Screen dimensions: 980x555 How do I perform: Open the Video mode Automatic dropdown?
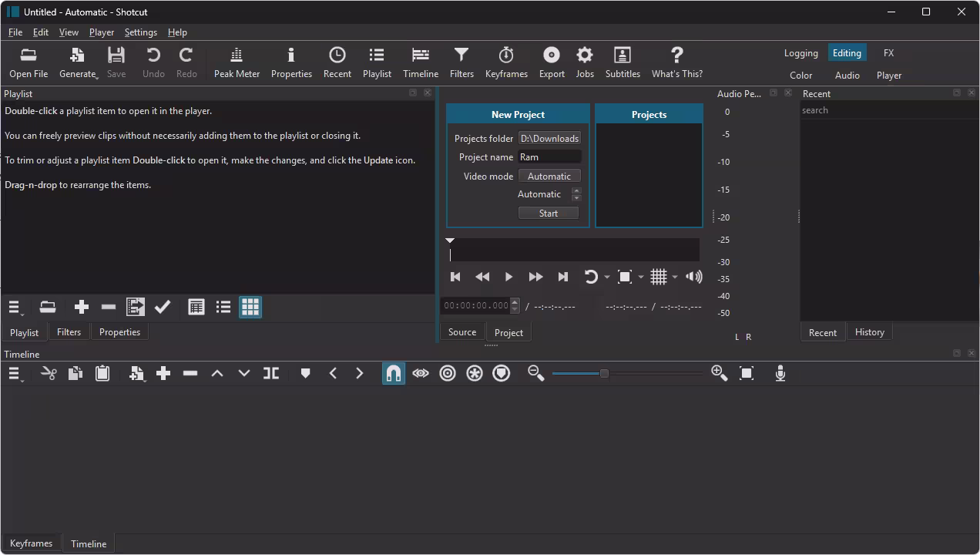point(549,177)
